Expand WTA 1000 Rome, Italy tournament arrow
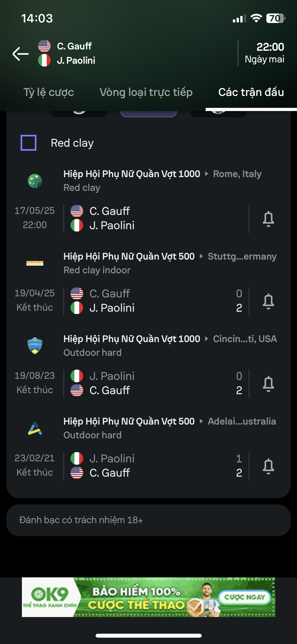 [x=207, y=174]
